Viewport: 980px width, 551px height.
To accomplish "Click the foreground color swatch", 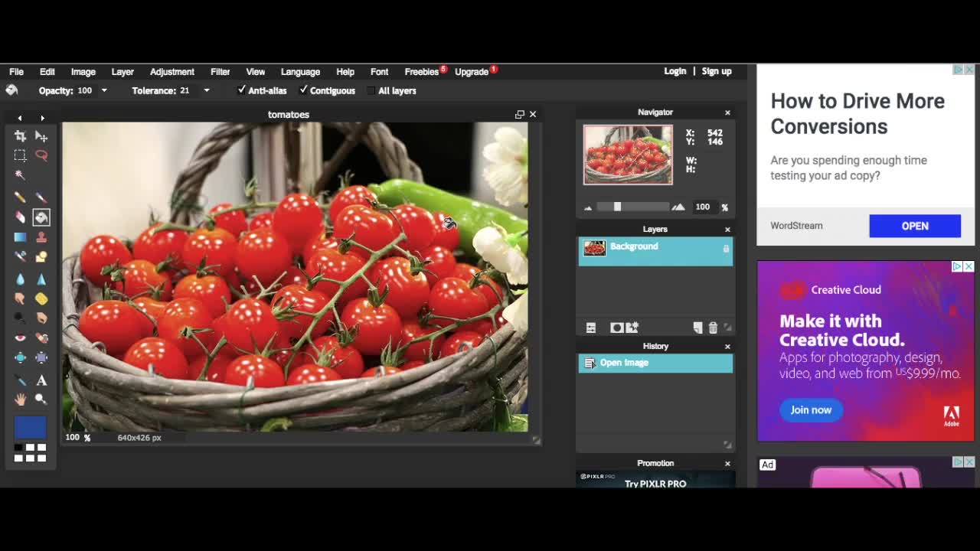I will (x=30, y=426).
